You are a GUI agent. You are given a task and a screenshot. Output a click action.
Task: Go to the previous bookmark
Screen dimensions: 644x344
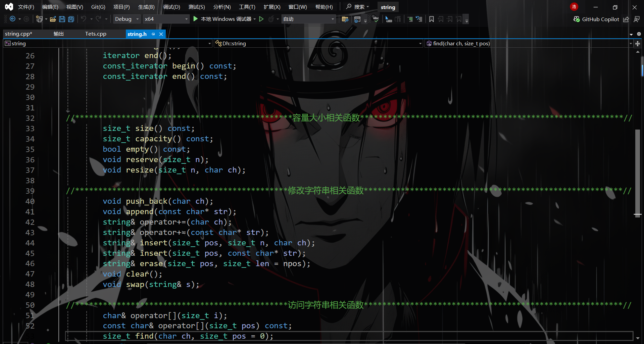tap(441, 19)
